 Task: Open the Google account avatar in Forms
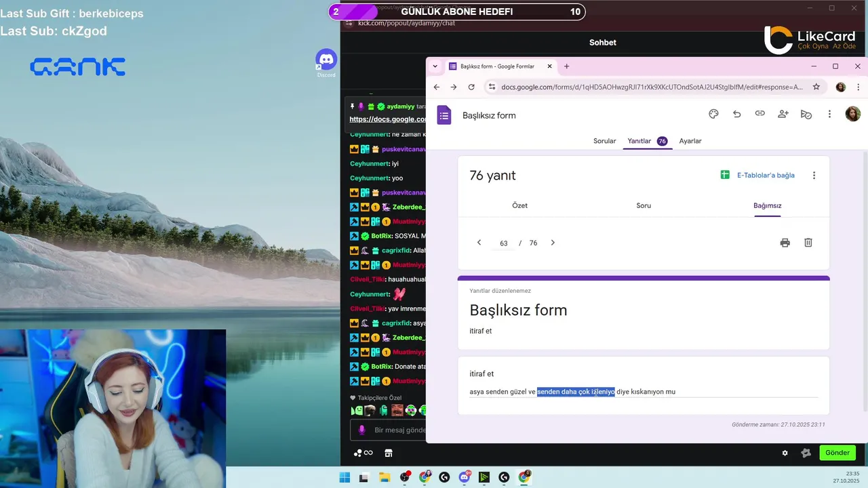[x=852, y=115]
